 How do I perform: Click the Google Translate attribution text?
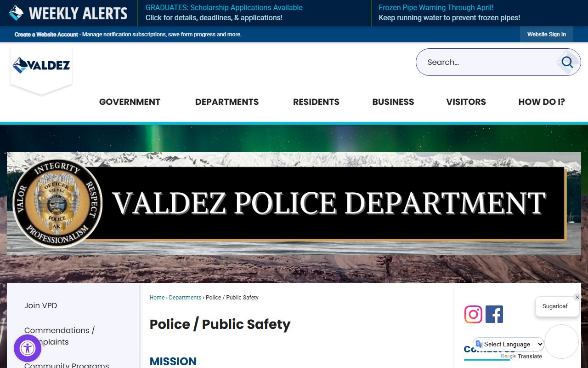[521, 356]
